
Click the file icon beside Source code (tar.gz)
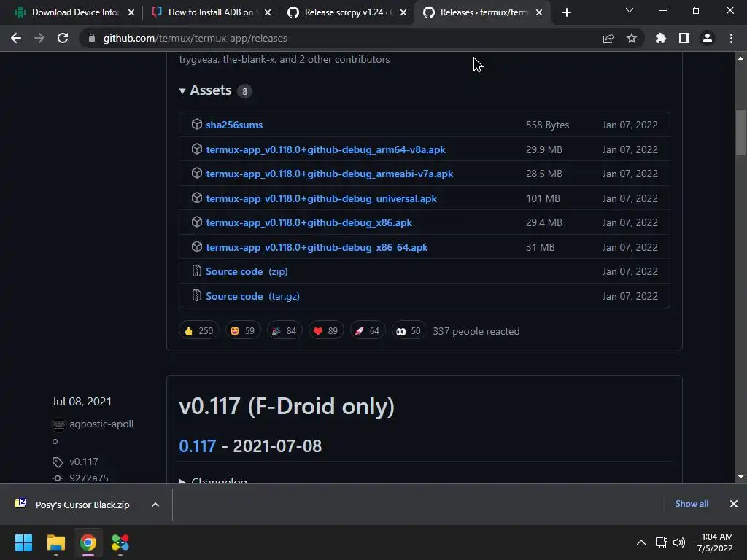click(x=196, y=296)
